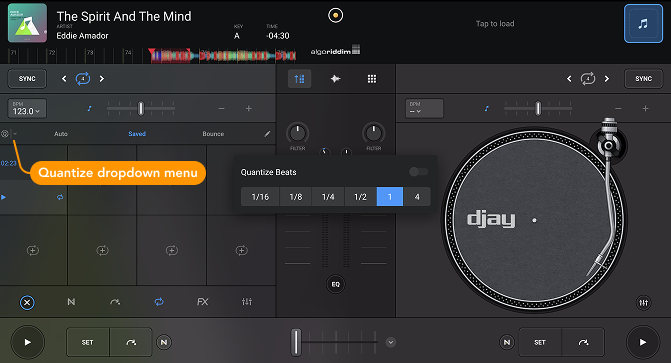Switch to the Auto loops tab
671x363 pixels.
tap(61, 134)
